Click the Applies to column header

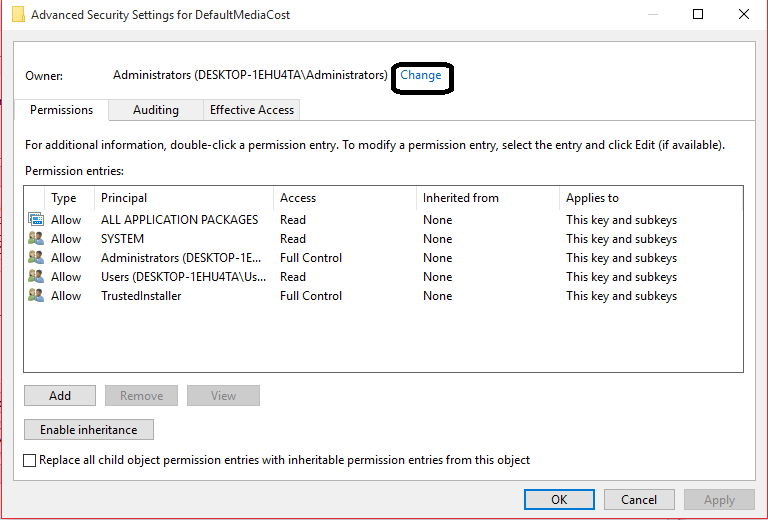tap(592, 198)
